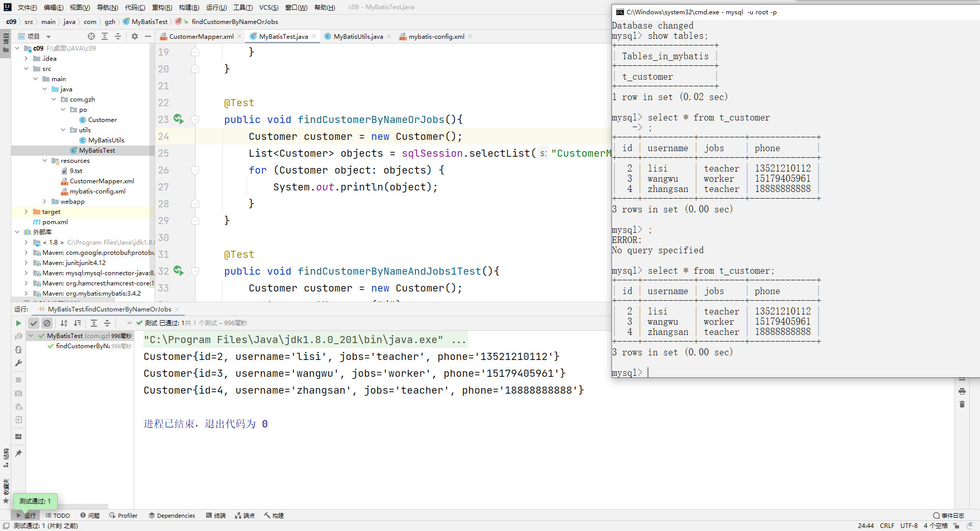Collapse the MyBatisTest node in test results
Viewport: 980px width, 531px height.
[x=31, y=336]
